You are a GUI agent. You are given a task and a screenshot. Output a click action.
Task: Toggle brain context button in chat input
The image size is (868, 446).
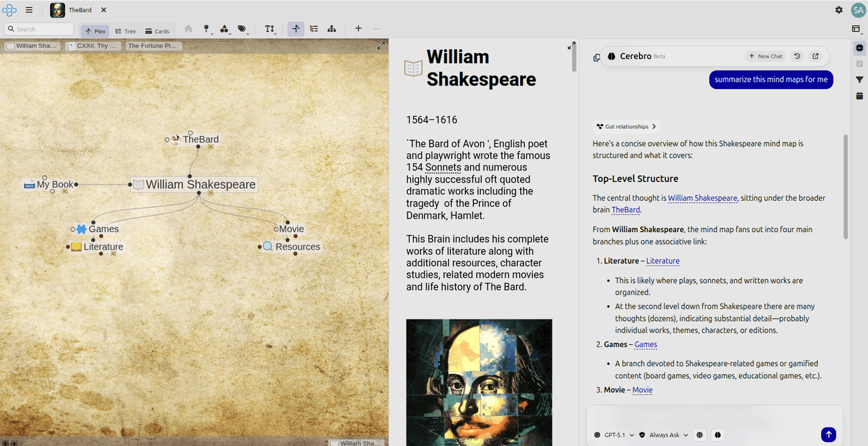click(x=717, y=435)
